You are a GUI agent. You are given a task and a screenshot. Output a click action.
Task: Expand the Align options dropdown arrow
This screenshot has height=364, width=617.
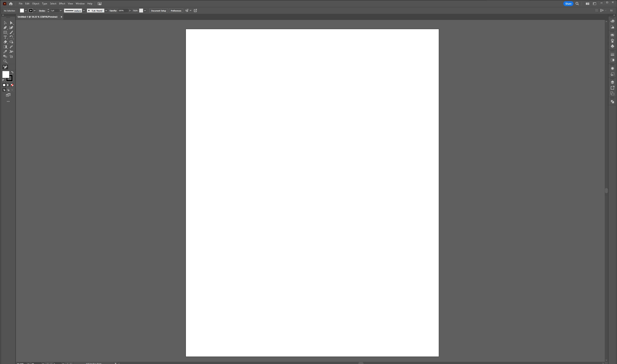click(190, 11)
